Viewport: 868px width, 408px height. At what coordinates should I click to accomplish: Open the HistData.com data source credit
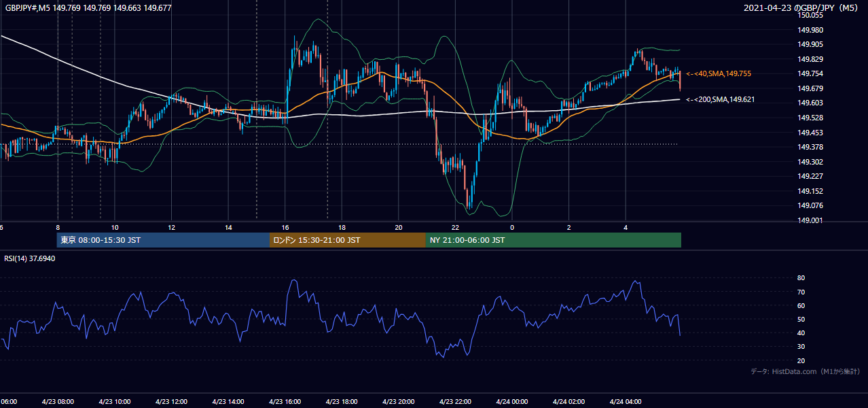coord(806,371)
